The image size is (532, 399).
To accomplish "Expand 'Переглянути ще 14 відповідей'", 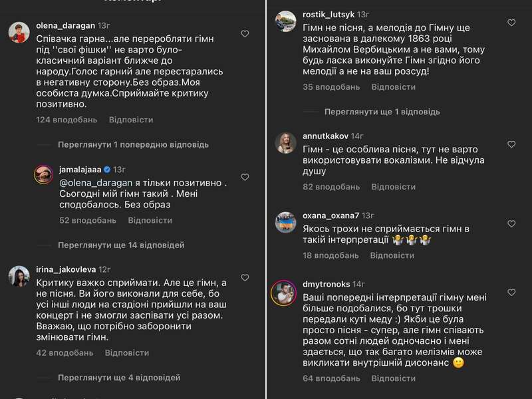I will pyautogui.click(x=121, y=245).
